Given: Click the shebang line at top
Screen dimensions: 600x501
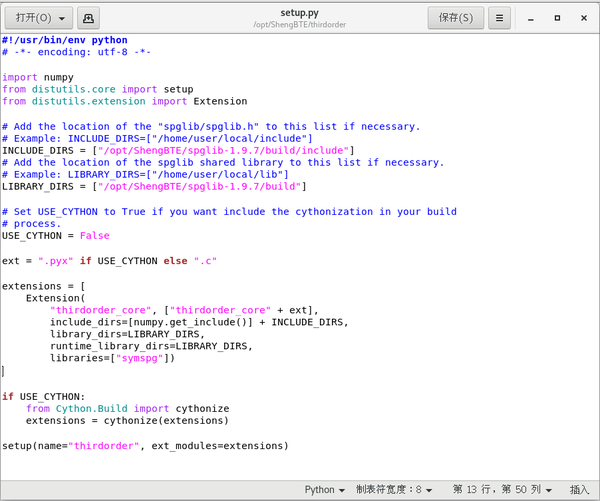Looking at the screenshot, I should (x=65, y=40).
